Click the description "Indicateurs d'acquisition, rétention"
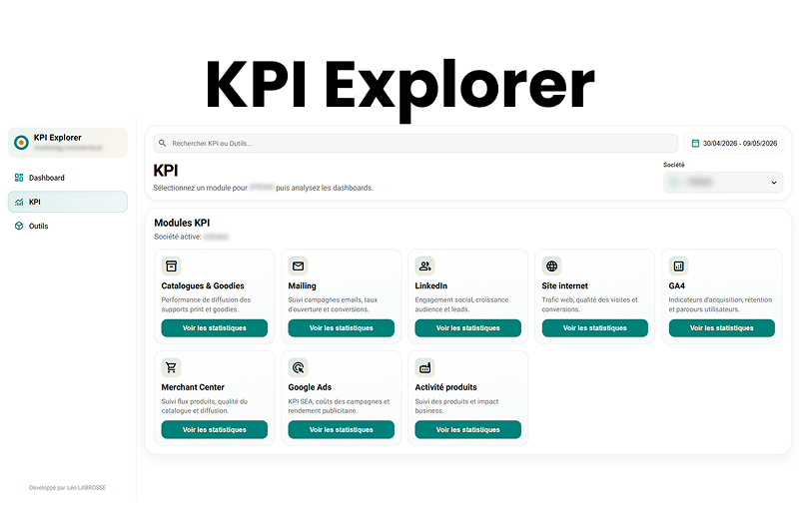 point(720,304)
